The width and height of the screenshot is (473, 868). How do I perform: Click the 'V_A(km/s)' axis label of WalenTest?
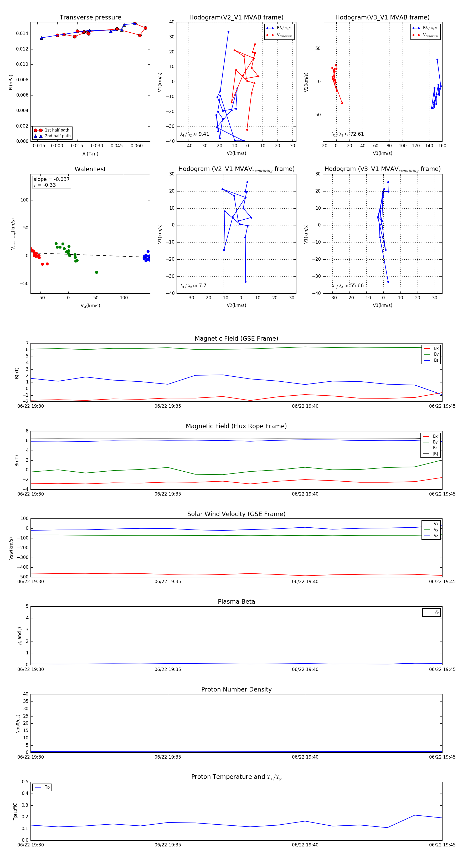click(90, 306)
